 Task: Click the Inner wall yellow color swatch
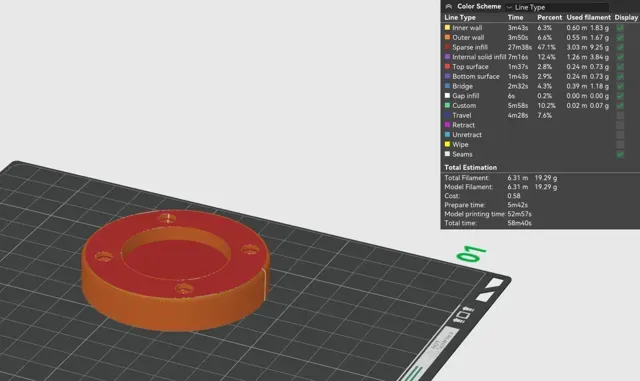(447, 27)
